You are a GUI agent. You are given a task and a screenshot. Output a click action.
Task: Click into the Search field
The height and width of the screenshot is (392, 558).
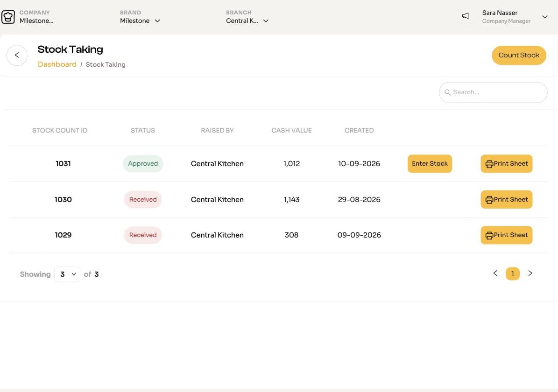click(x=493, y=92)
